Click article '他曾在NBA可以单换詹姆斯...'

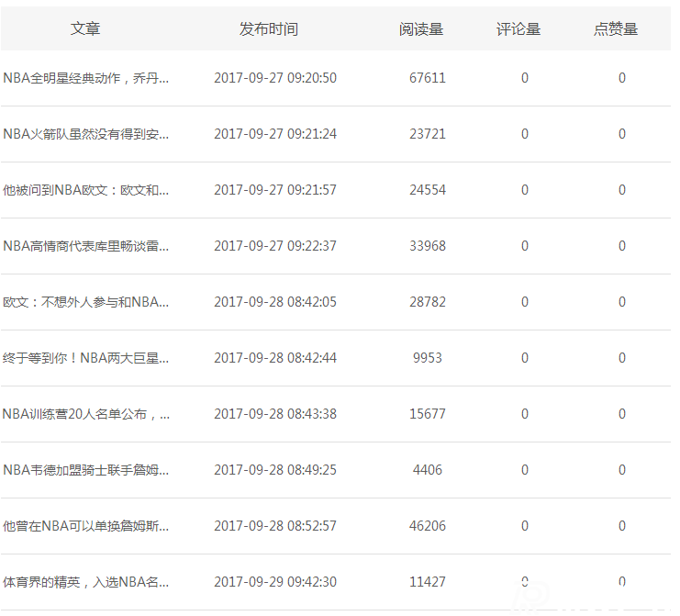point(86,526)
